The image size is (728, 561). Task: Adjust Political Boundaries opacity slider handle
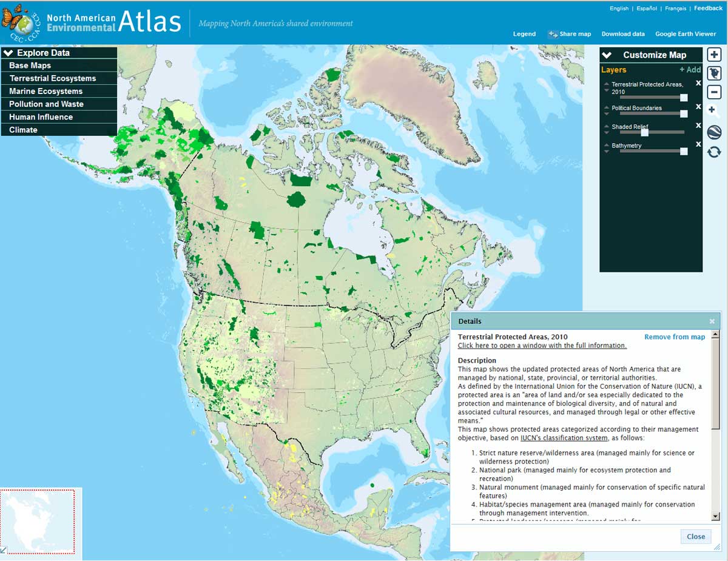point(684,113)
